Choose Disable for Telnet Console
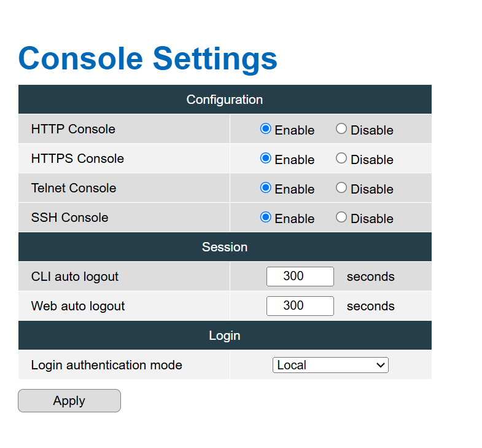The height and width of the screenshot is (448, 482). coord(341,187)
